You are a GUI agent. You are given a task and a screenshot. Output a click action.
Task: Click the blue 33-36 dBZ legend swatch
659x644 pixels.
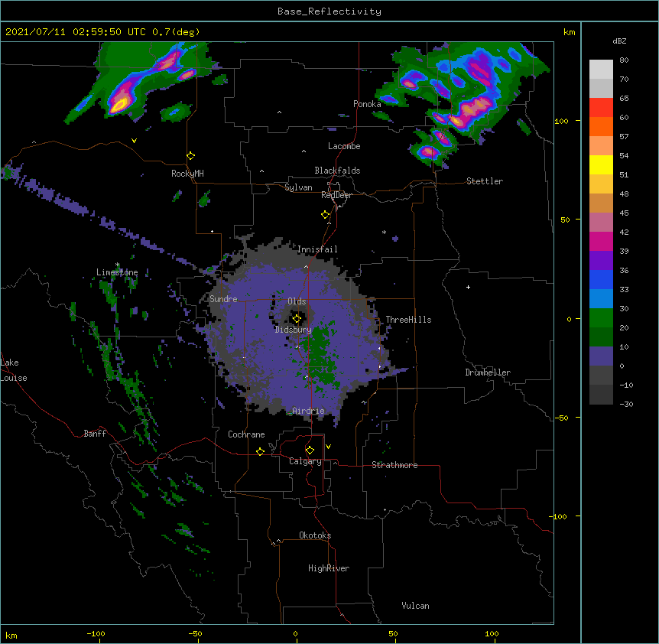point(601,280)
